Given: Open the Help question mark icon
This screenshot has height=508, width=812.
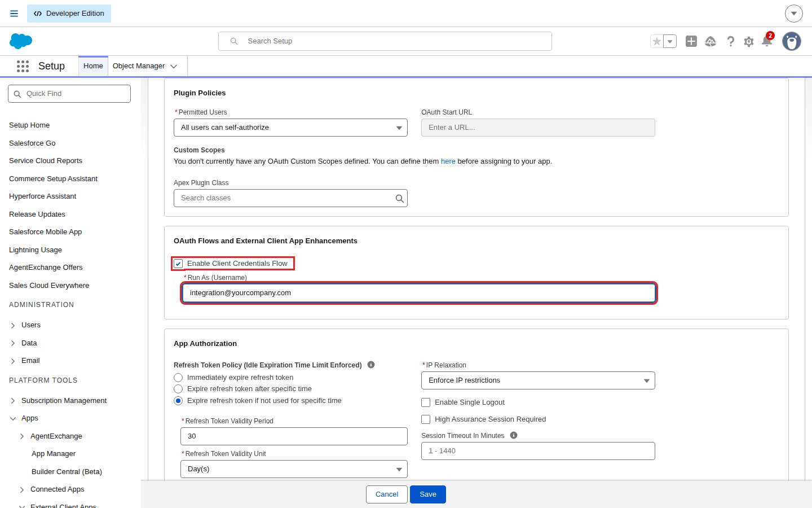Looking at the screenshot, I should tap(731, 41).
